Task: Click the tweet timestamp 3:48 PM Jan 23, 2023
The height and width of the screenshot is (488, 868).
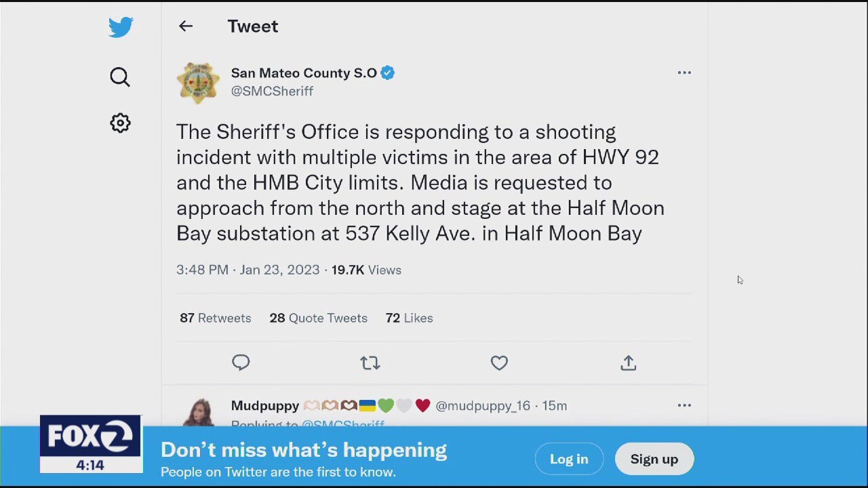Action: 248,270
